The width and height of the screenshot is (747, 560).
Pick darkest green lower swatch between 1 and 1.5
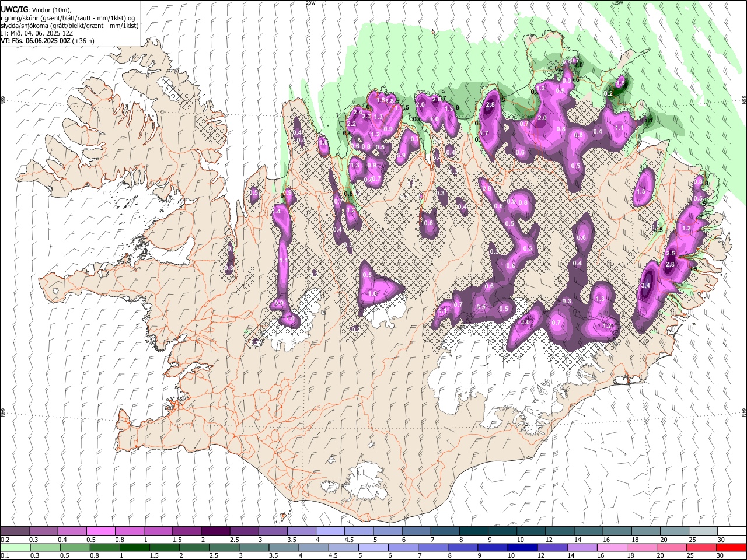point(134,548)
